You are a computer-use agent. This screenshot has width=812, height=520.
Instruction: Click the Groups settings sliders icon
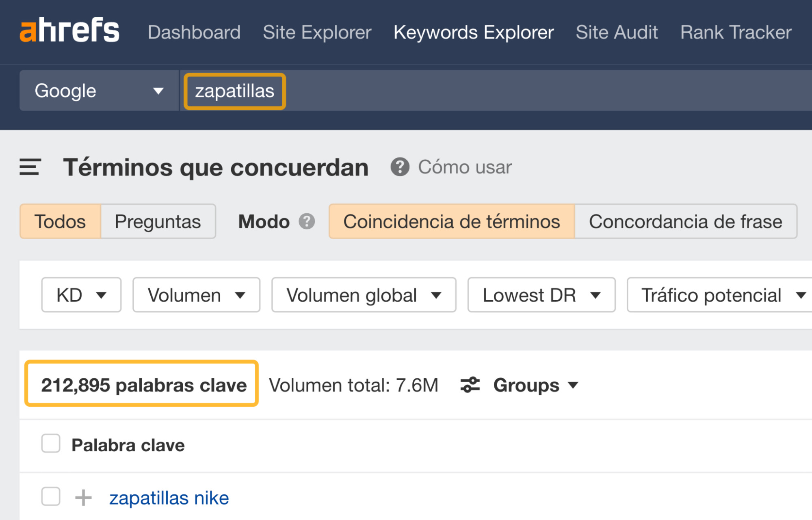(x=470, y=385)
